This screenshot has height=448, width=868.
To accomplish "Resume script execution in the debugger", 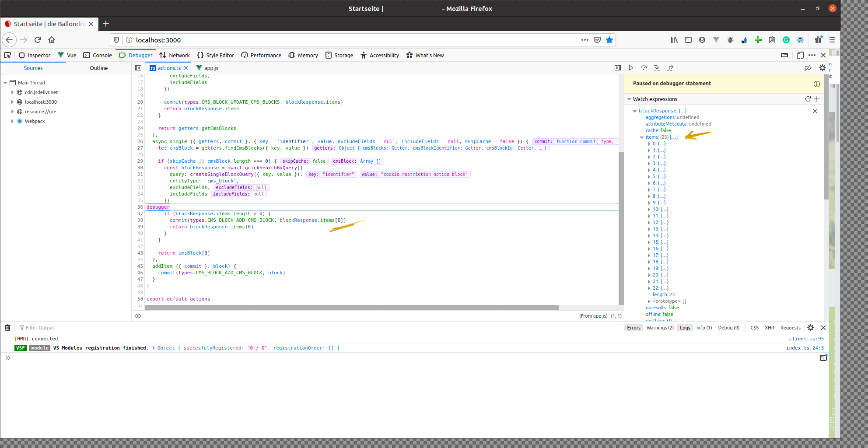I will click(631, 68).
